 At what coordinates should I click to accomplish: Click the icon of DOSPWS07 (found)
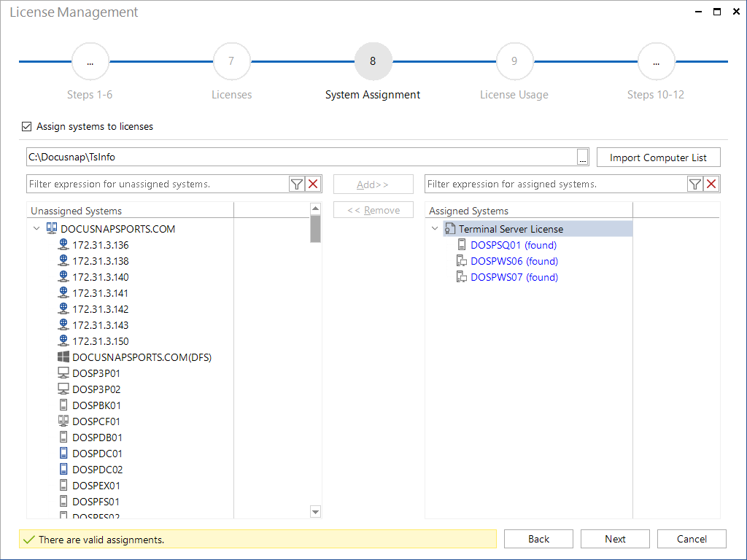click(x=462, y=276)
